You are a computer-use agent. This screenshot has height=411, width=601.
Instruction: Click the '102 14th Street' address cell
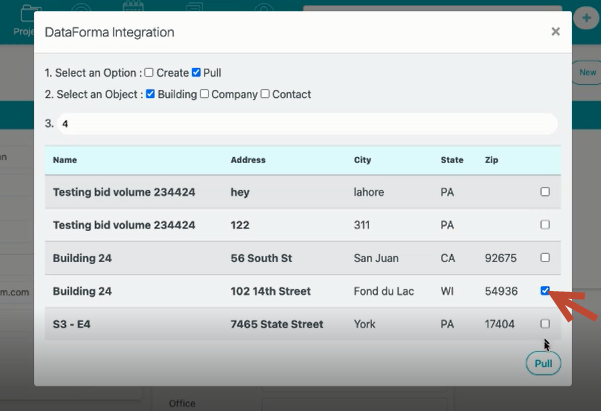pyautogui.click(x=271, y=291)
